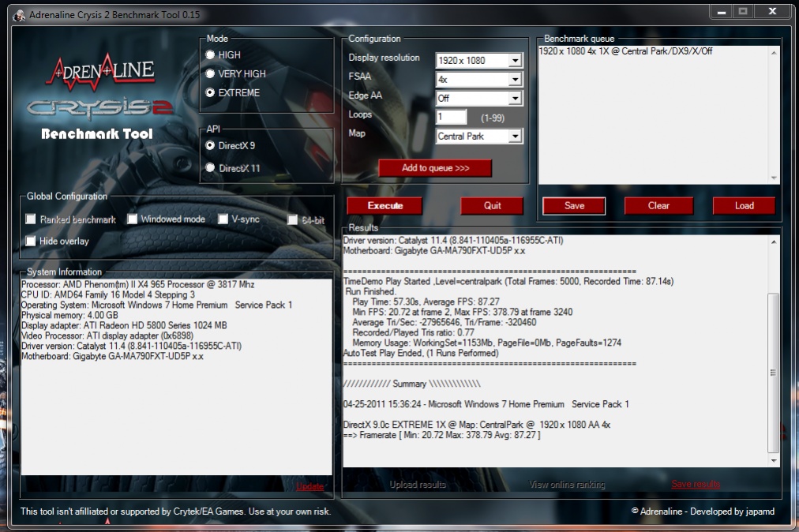Close the Benchmark Tool window
The height and width of the screenshot is (532, 799).
point(772,11)
